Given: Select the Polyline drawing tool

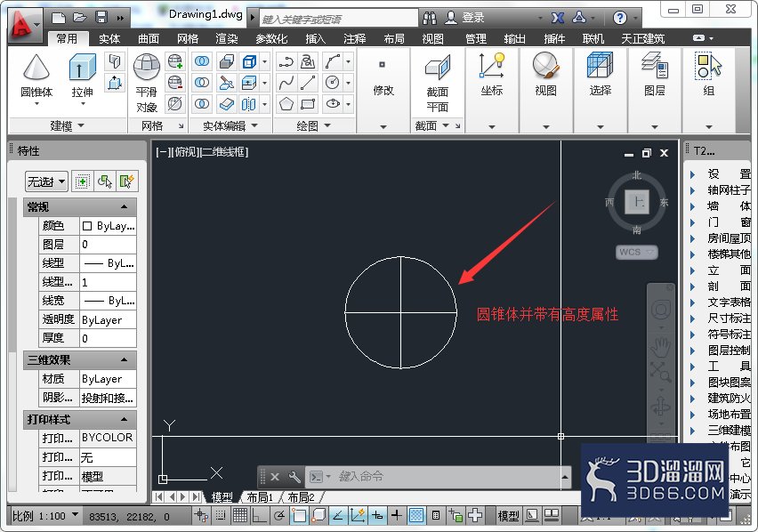Looking at the screenshot, I should (286, 61).
